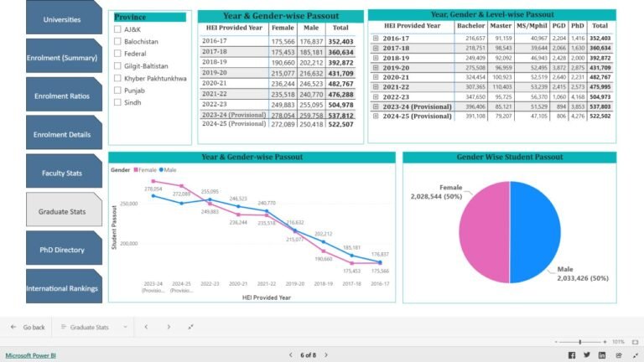Click the share via email icon
This screenshot has height=362, width=644.
tap(619, 355)
